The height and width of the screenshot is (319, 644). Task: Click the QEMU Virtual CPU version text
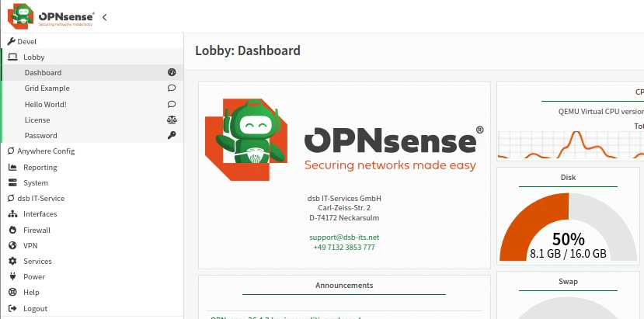click(600, 112)
